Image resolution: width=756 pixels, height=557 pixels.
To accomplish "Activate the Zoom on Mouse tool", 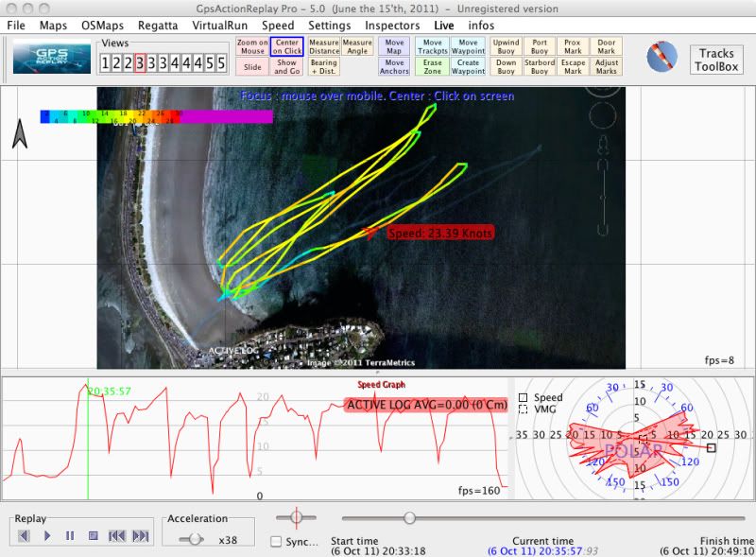I will point(252,47).
